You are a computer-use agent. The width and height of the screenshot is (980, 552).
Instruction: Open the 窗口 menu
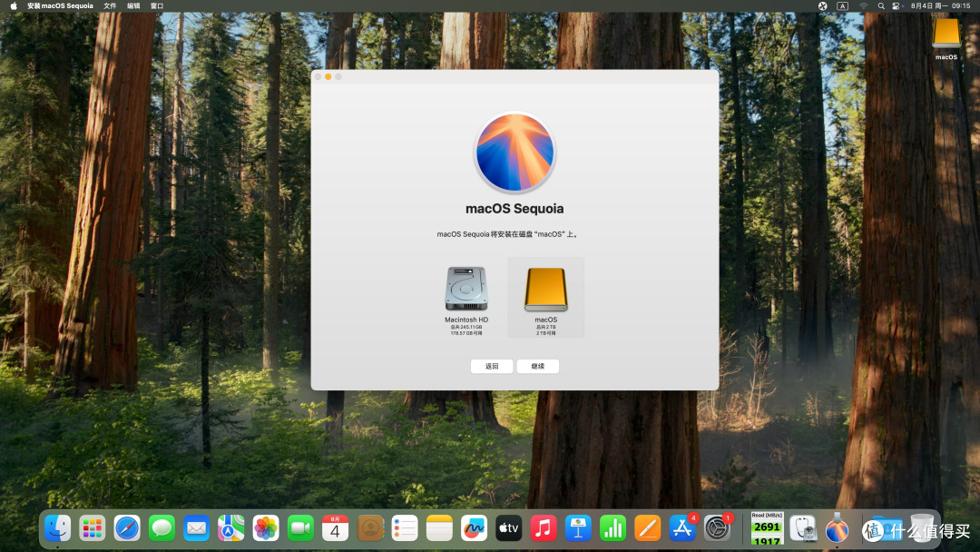click(x=157, y=5)
